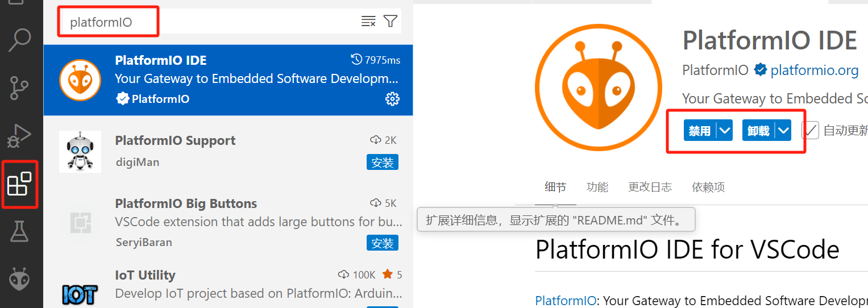Viewport: 868px width, 308px height.
Task: Open the PlatformIO link in README text
Action: 566,300
